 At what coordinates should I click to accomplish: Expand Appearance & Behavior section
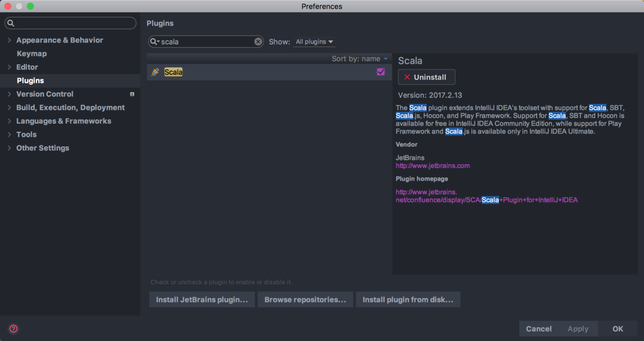pos(9,40)
